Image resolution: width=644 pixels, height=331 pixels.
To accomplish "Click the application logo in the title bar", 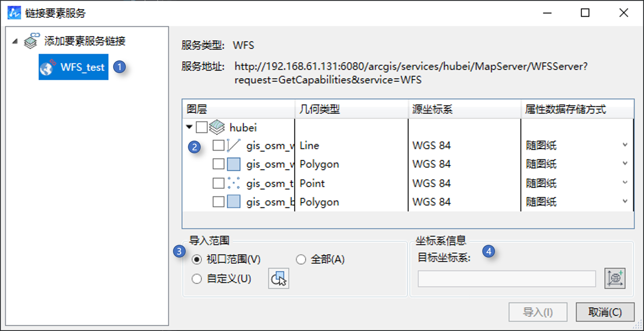I will click(14, 13).
